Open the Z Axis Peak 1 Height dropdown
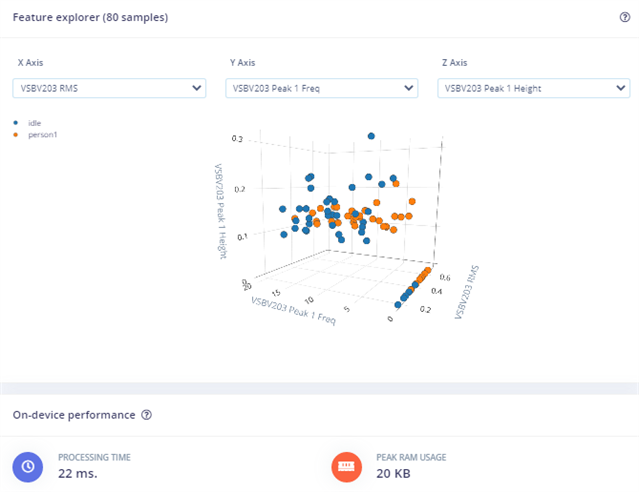 click(533, 88)
